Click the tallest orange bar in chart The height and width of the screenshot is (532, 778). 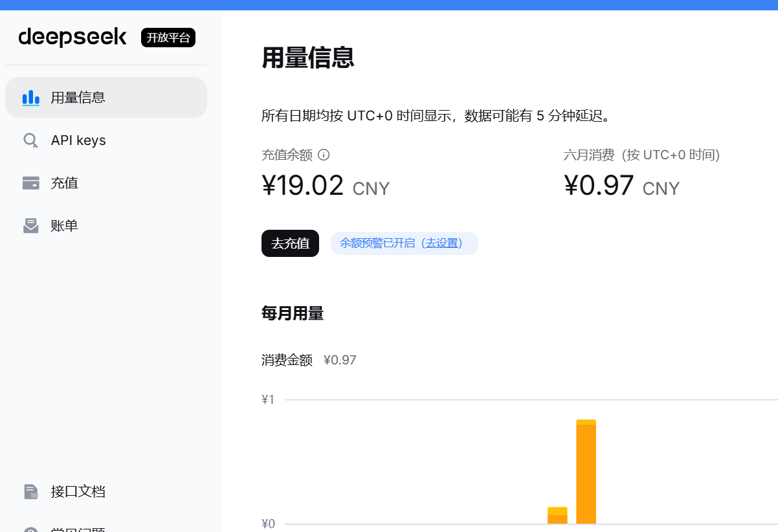pyautogui.click(x=586, y=472)
